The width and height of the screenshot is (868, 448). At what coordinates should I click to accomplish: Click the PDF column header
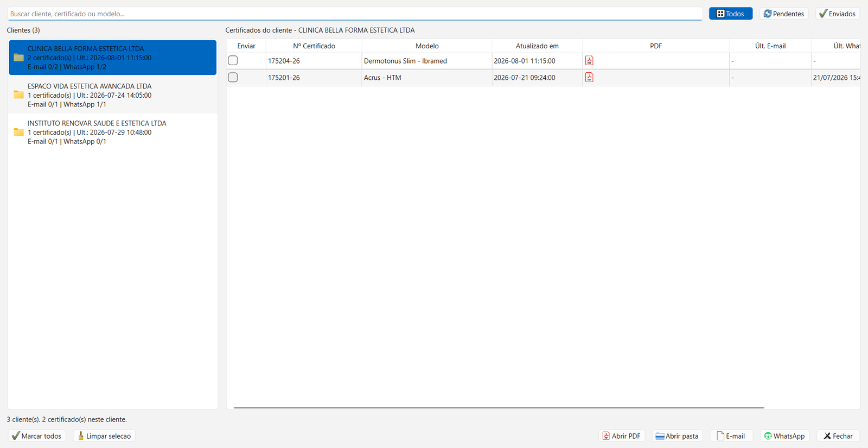656,46
